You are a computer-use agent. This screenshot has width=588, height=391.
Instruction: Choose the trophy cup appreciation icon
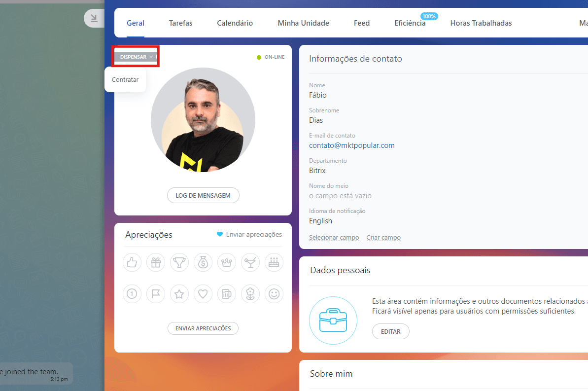[x=179, y=262]
